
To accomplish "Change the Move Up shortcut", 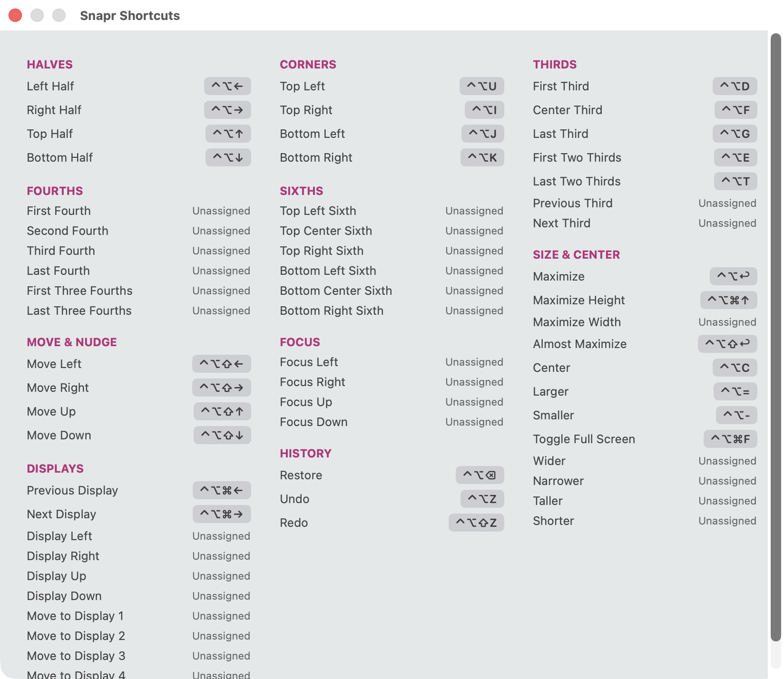I will coord(222,411).
